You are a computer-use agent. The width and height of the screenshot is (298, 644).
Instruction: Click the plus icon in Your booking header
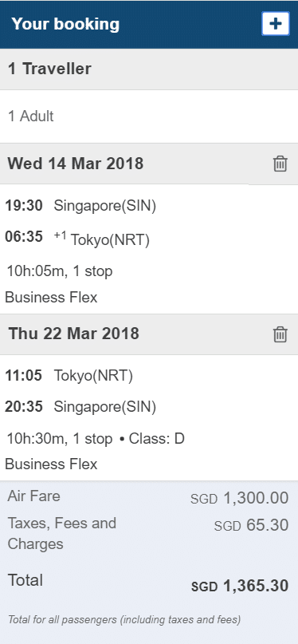[276, 24]
